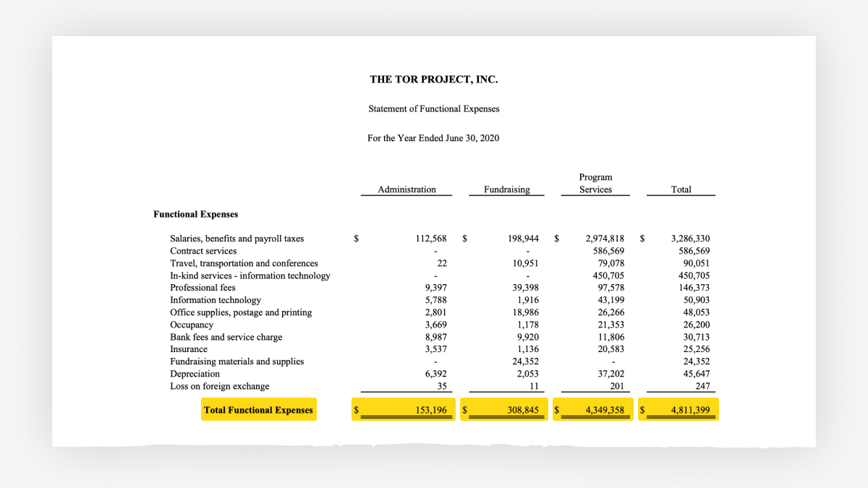
Task: Select the Program Services total "4,349,358"
Action: [605, 410]
